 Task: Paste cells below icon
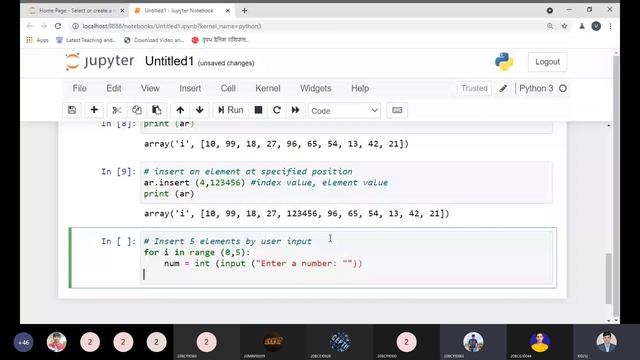tap(157, 110)
